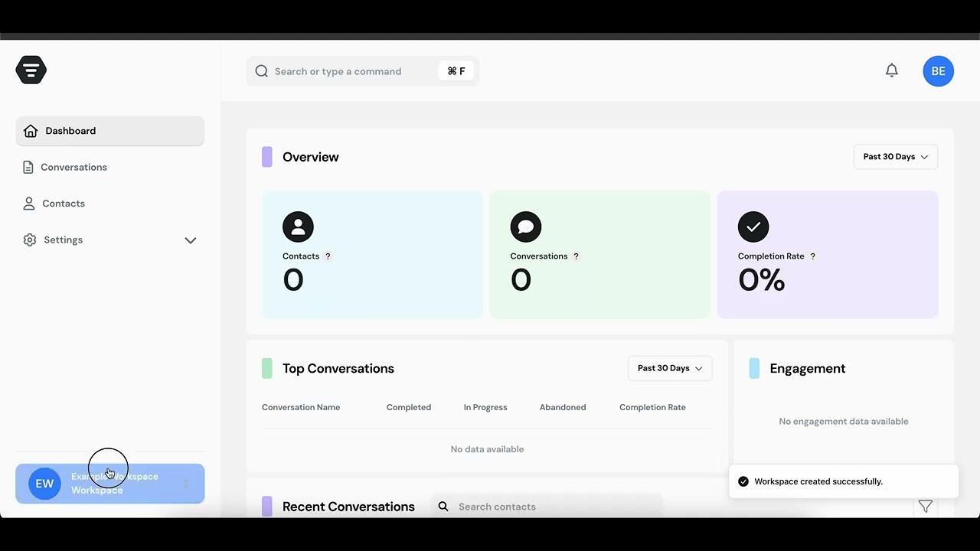This screenshot has width=980, height=551.
Task: Click the Contacts card person icon
Action: (298, 227)
